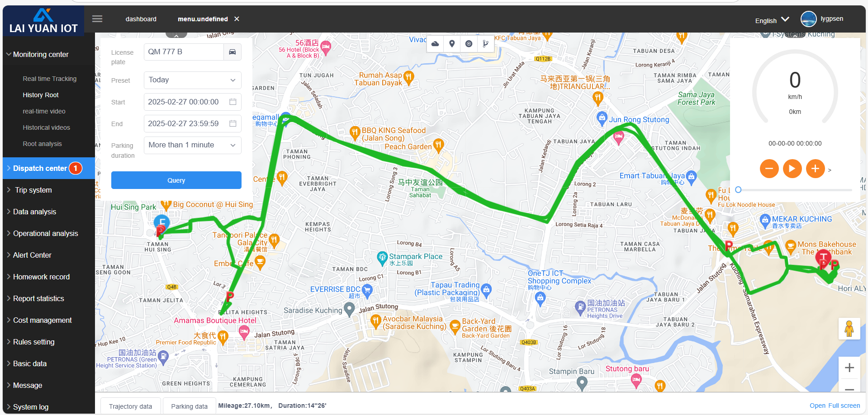The image size is (868, 415).
Task: Switch to the dashboard tab
Action: point(141,19)
